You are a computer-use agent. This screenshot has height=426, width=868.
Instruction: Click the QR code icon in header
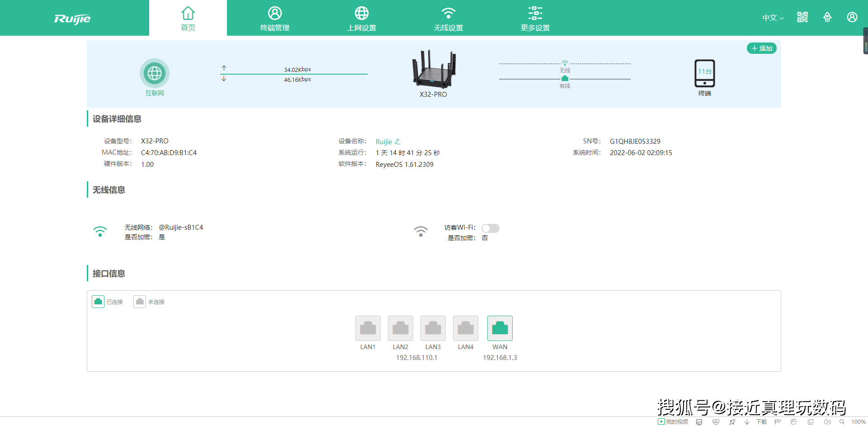[x=802, y=17]
